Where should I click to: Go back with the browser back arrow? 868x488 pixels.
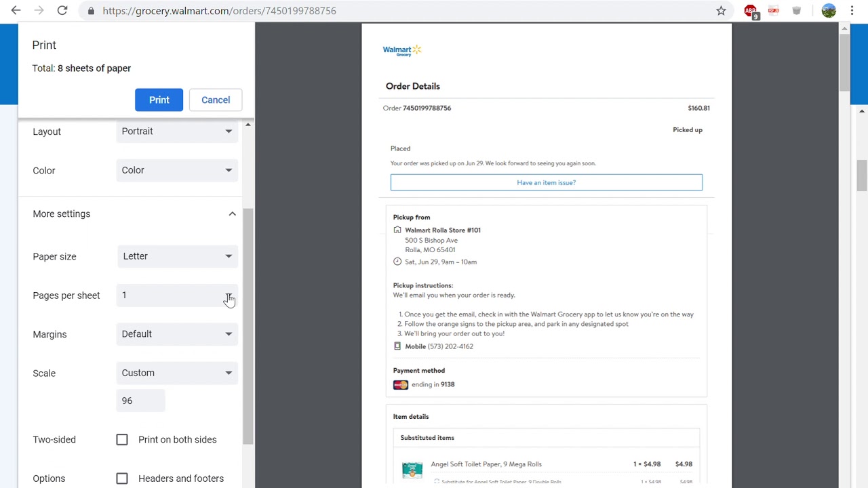[16, 11]
